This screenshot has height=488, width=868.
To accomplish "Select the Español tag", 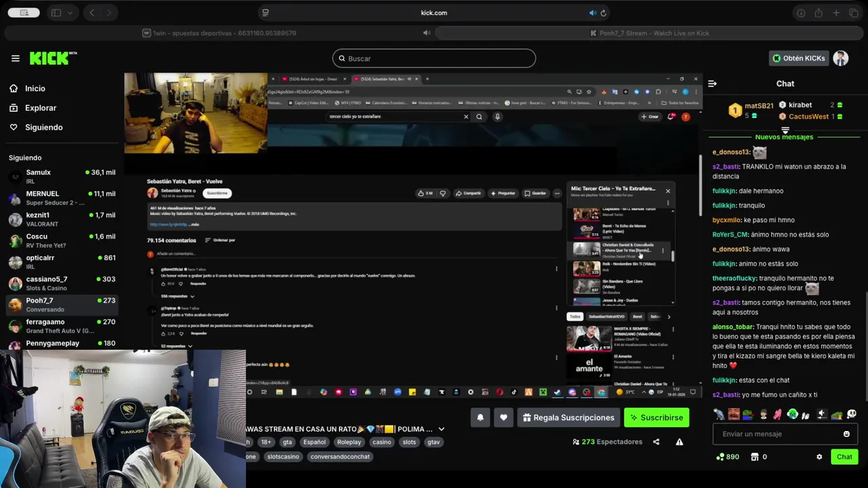I will tap(314, 442).
